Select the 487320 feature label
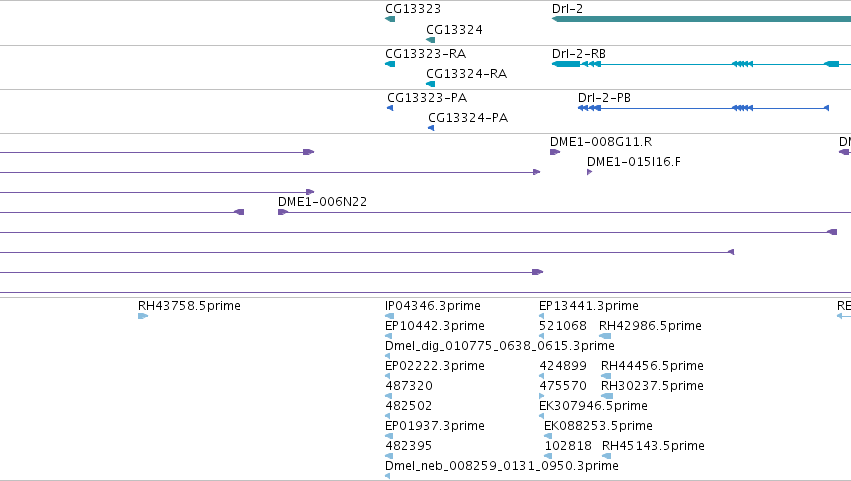 point(409,386)
